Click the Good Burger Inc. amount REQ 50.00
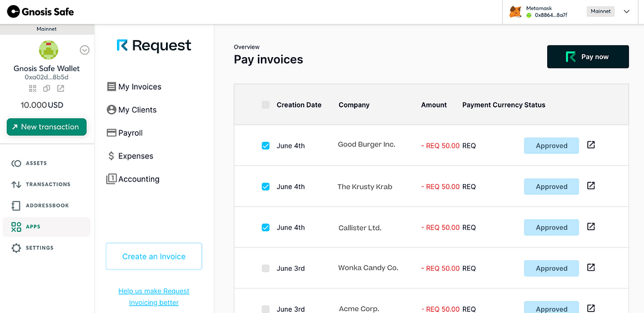 [x=440, y=146]
